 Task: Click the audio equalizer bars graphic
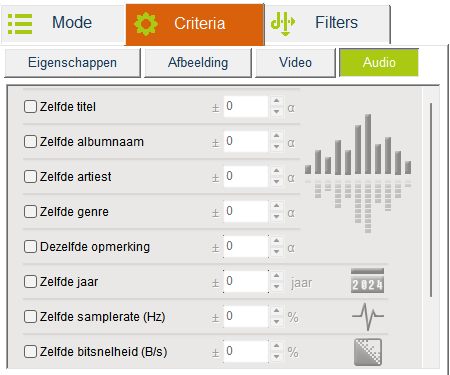click(x=358, y=173)
